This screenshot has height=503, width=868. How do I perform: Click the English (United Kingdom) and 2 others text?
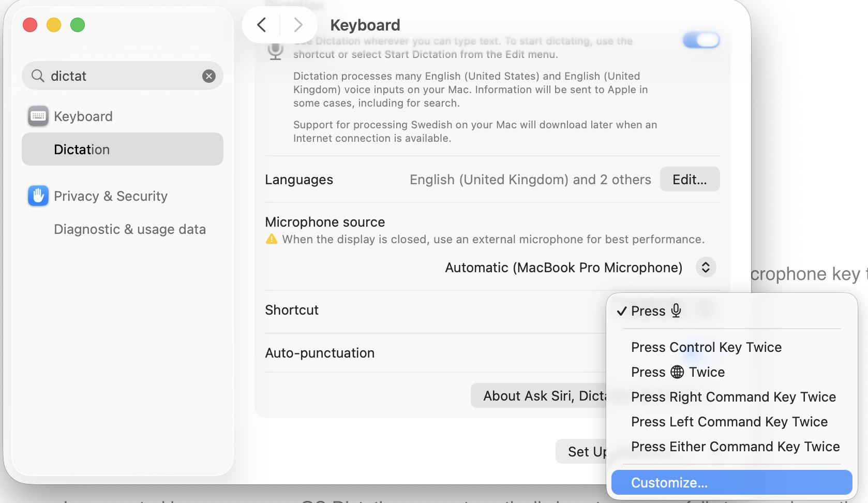tap(530, 180)
